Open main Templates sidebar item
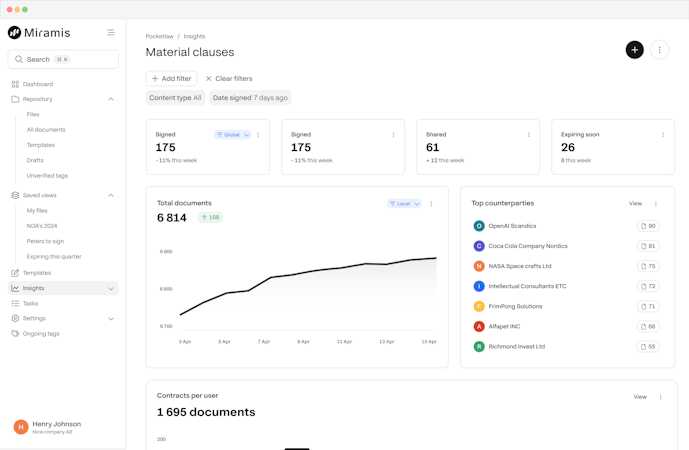The image size is (689, 450). coord(37,273)
